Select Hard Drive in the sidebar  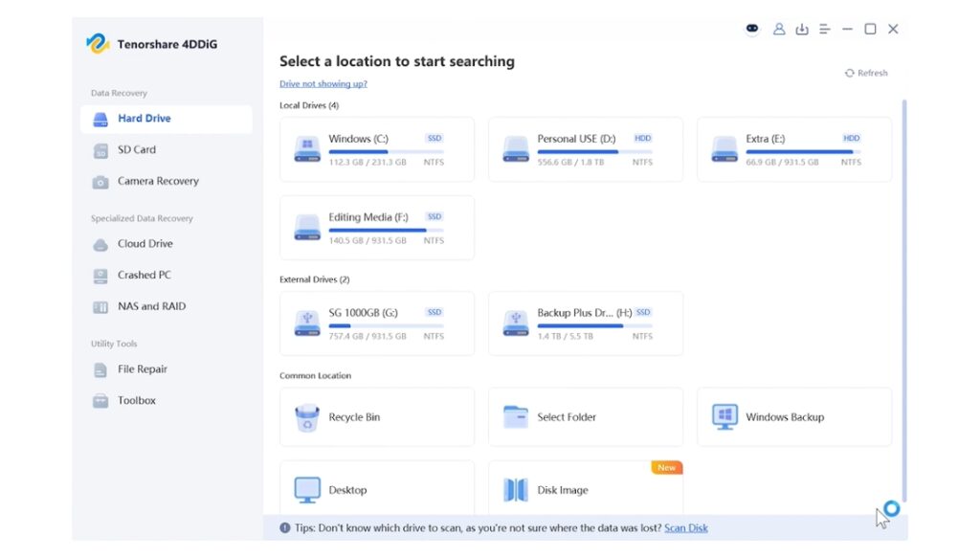[x=167, y=119]
